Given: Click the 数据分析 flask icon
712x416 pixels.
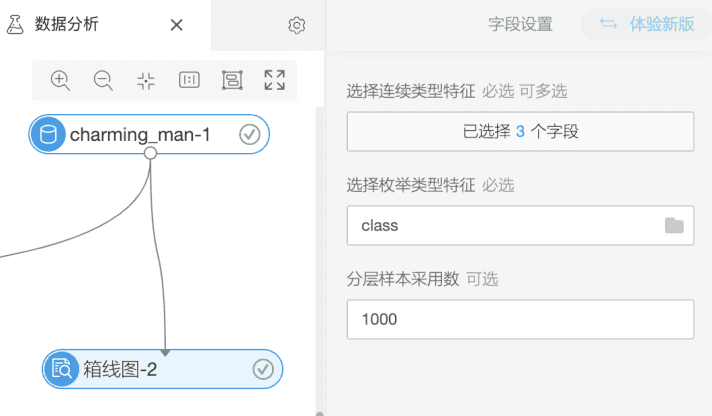Looking at the screenshot, I should click(15, 25).
